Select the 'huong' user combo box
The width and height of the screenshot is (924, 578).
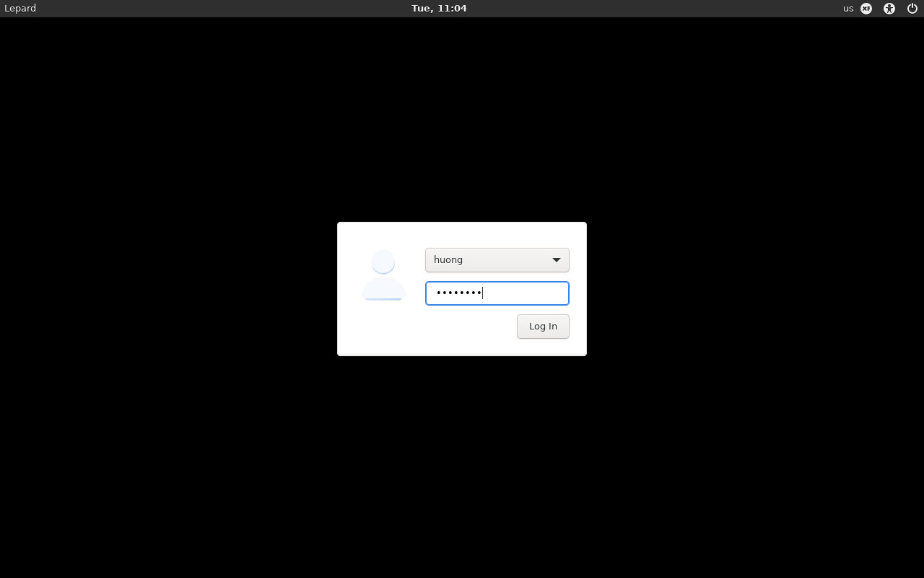pyautogui.click(x=497, y=260)
